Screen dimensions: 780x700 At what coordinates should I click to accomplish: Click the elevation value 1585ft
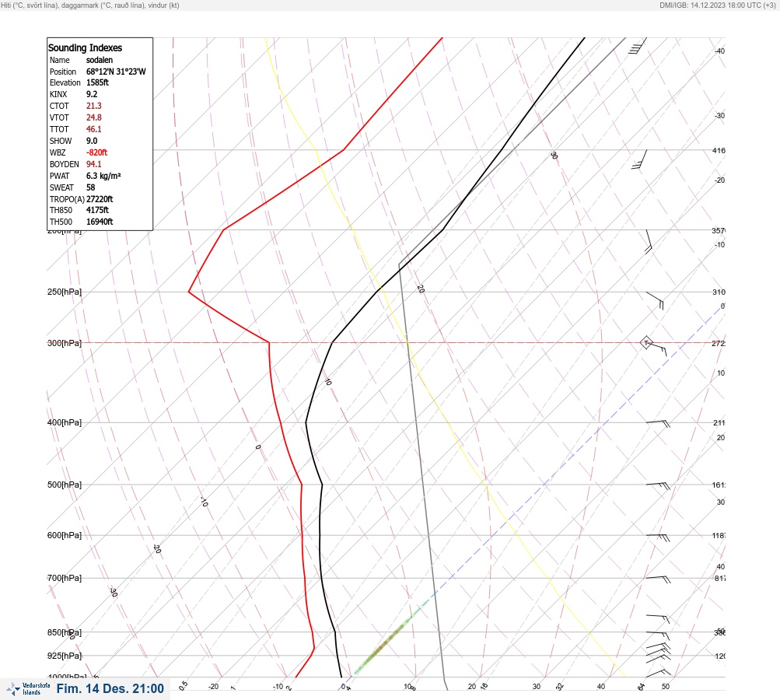[x=97, y=82]
